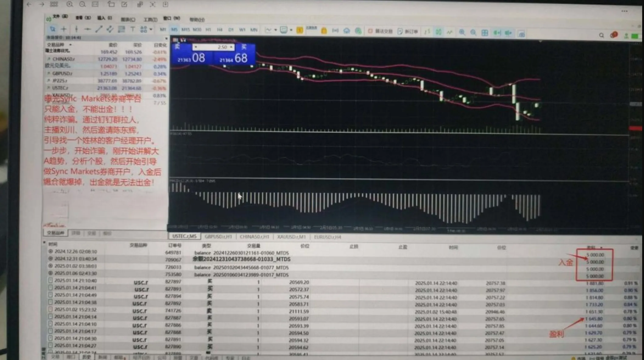Open the 窗口 (Window) menu

tap(172, 19)
